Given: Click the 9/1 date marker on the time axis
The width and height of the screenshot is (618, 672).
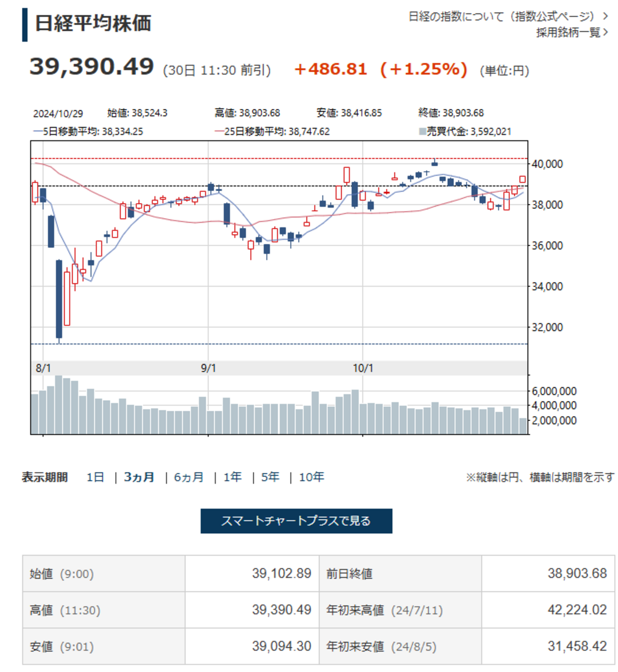Looking at the screenshot, I should (208, 368).
